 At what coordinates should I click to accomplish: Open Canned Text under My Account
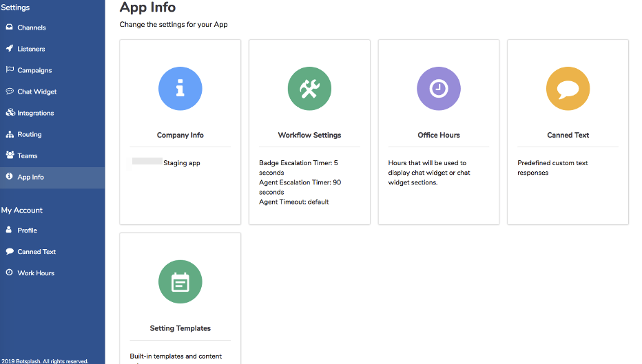click(37, 252)
